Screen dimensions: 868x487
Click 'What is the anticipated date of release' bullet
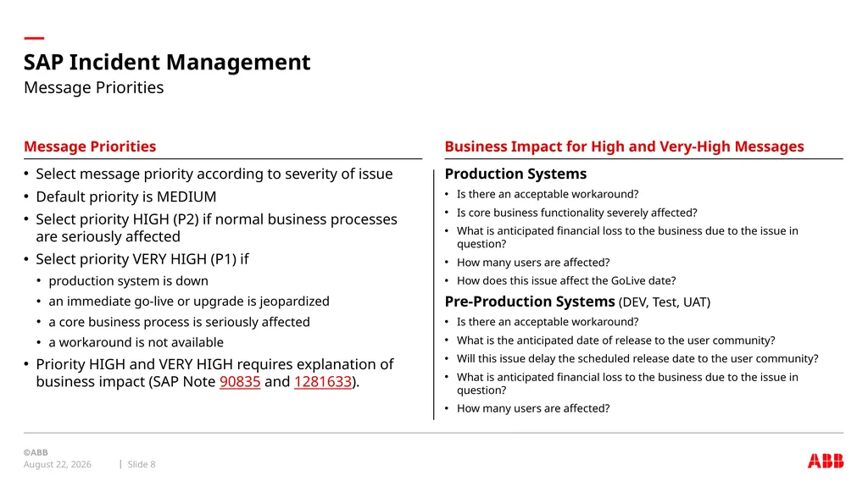coord(615,340)
